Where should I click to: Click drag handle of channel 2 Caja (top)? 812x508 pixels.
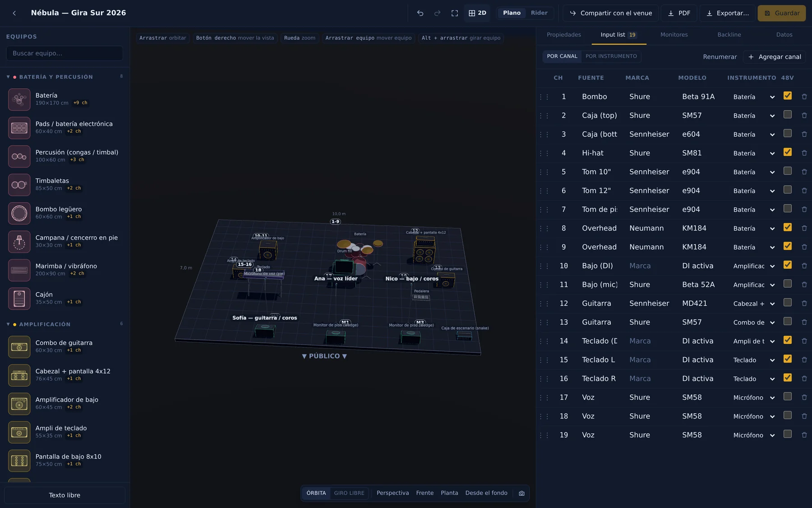(x=544, y=116)
